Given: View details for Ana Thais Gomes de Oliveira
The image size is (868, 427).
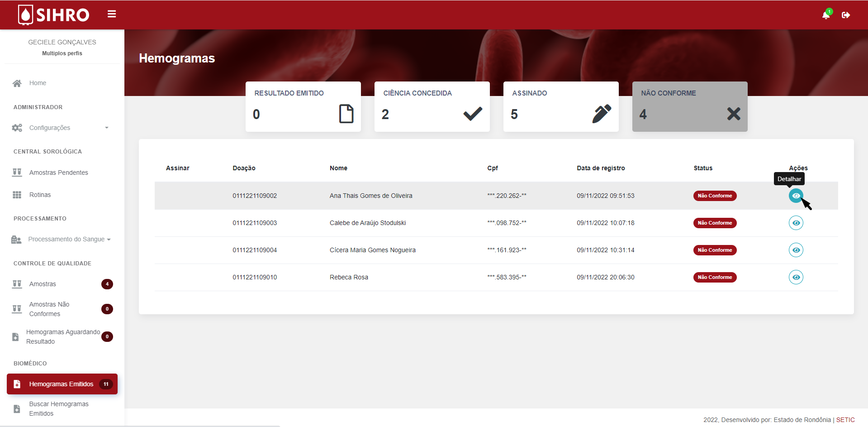Looking at the screenshot, I should 796,196.
